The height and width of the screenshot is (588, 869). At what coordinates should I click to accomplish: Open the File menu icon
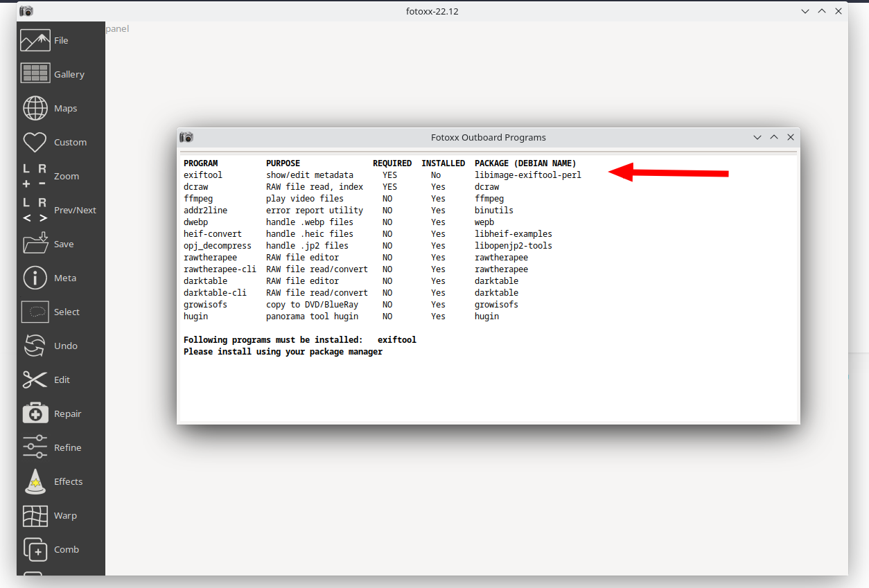pos(35,40)
